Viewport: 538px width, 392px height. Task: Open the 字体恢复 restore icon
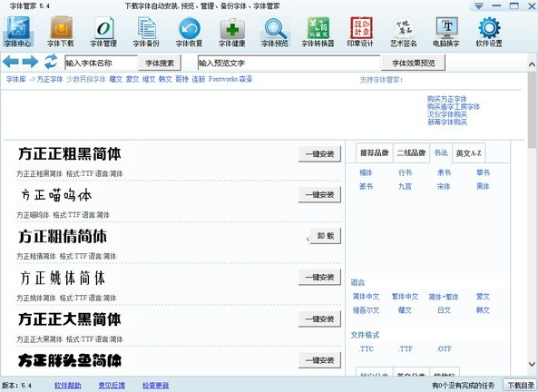click(x=190, y=32)
